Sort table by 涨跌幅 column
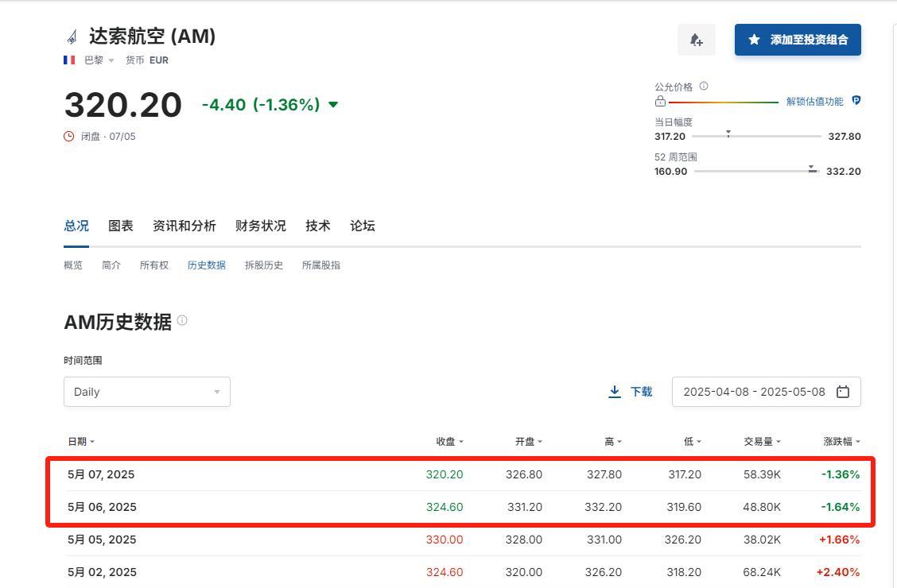This screenshot has width=897, height=588. tap(841, 441)
